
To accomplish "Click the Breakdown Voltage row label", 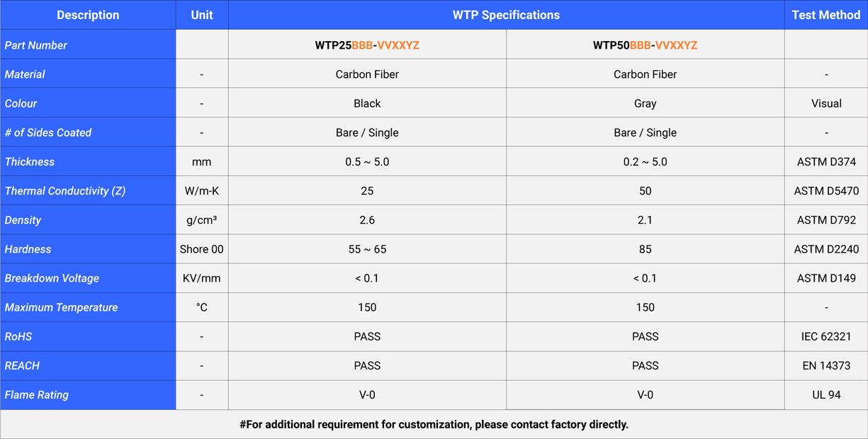I will (x=52, y=278).
